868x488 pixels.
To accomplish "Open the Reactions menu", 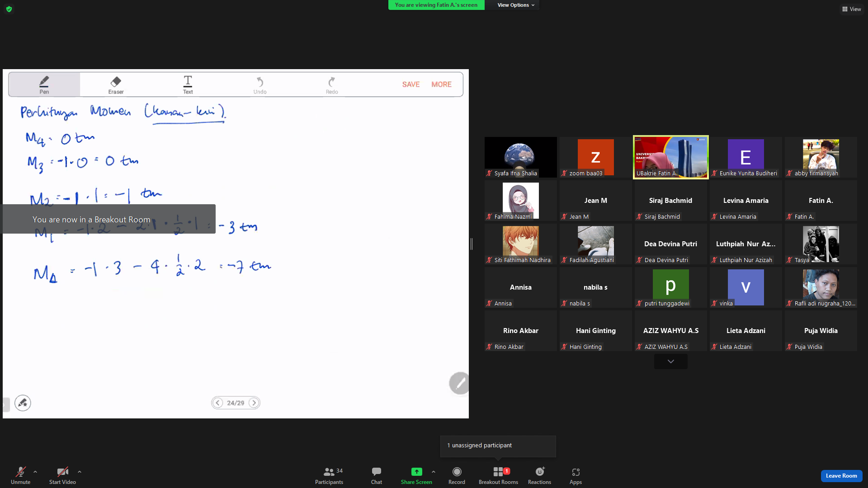I will (x=539, y=476).
